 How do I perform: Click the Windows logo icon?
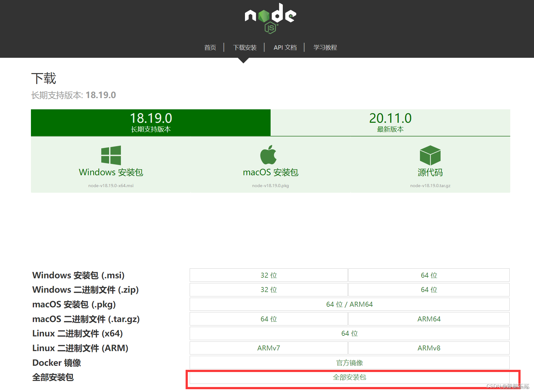click(111, 155)
